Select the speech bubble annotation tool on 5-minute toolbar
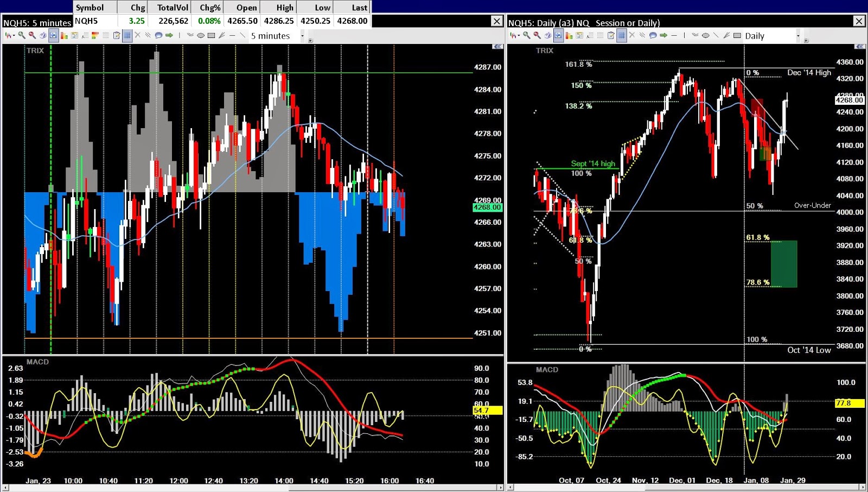 click(x=158, y=35)
